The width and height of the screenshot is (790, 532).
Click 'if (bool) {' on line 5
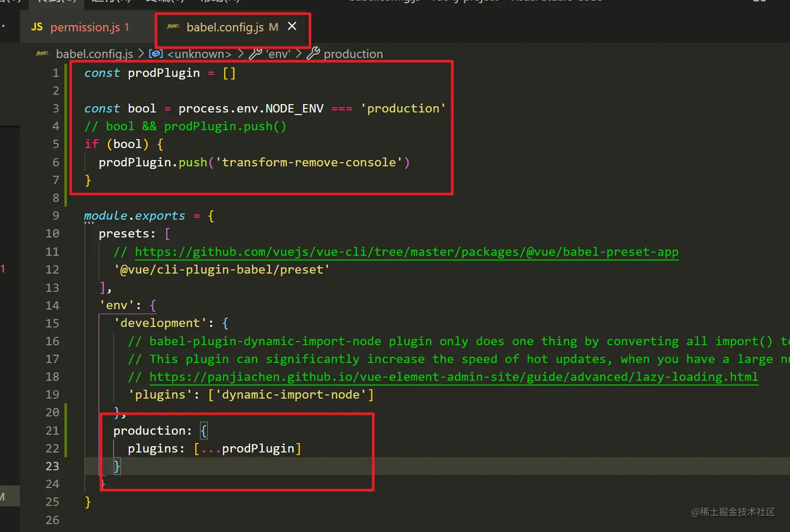pyautogui.click(x=124, y=144)
